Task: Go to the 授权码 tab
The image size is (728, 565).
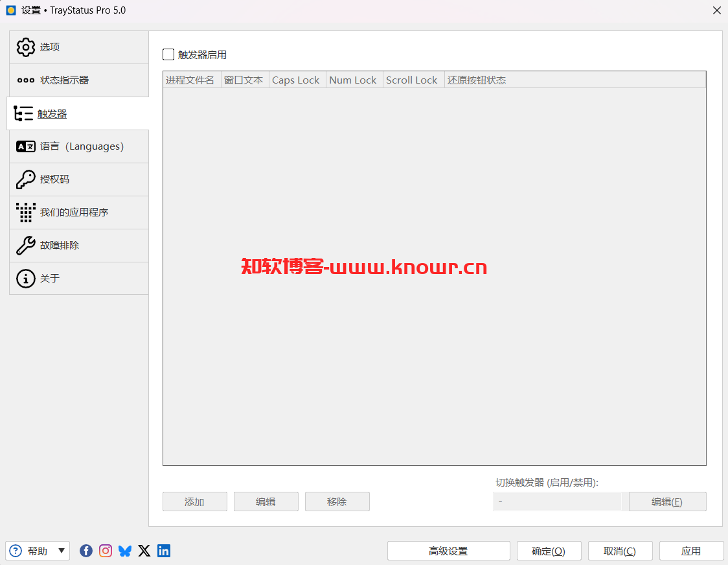Action: click(x=79, y=179)
